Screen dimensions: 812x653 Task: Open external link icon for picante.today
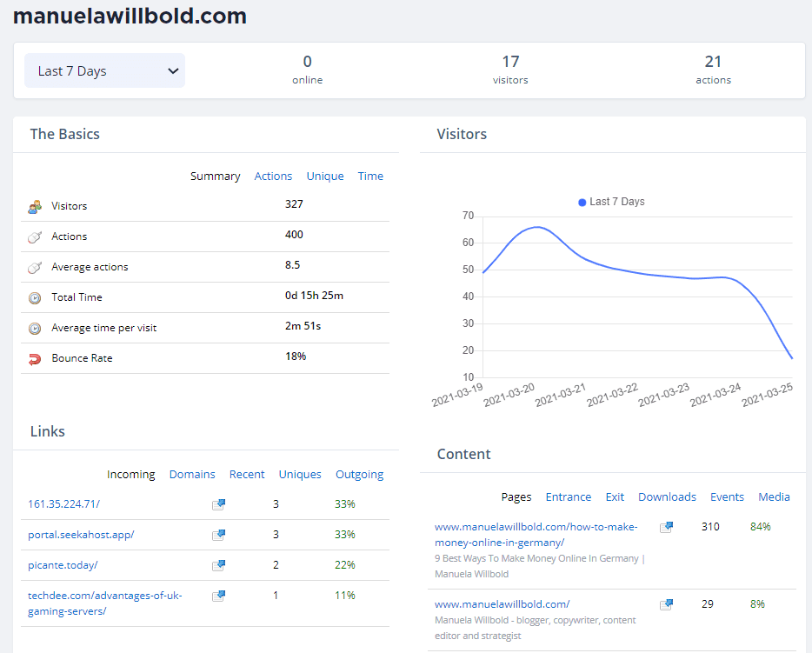tap(218, 565)
